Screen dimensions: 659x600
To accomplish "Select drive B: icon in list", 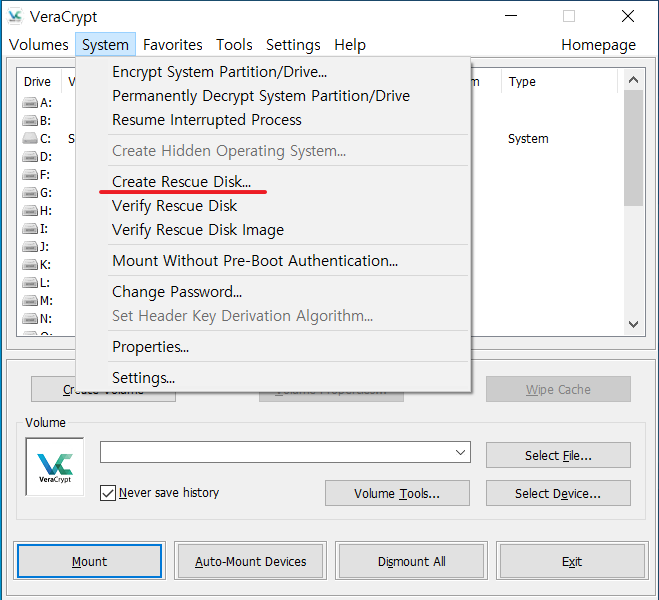I will tap(30, 121).
